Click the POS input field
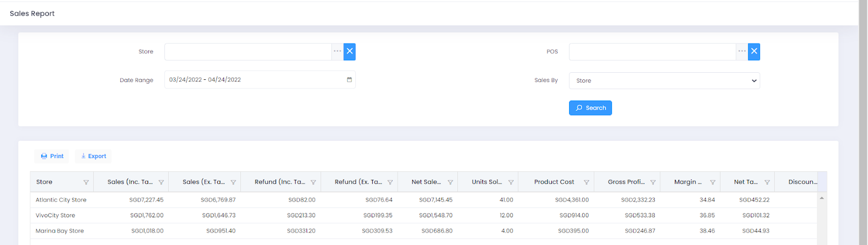This screenshot has width=868, height=245. click(x=652, y=52)
